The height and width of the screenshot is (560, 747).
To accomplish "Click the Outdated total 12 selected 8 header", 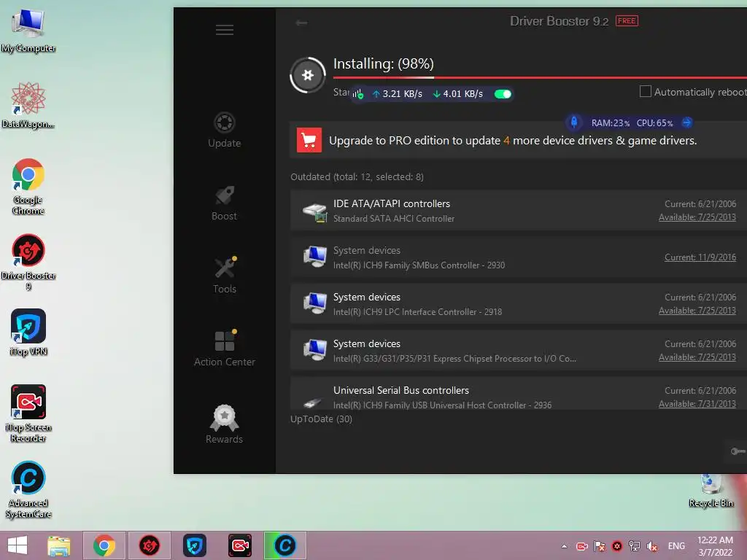I will coord(357,176).
